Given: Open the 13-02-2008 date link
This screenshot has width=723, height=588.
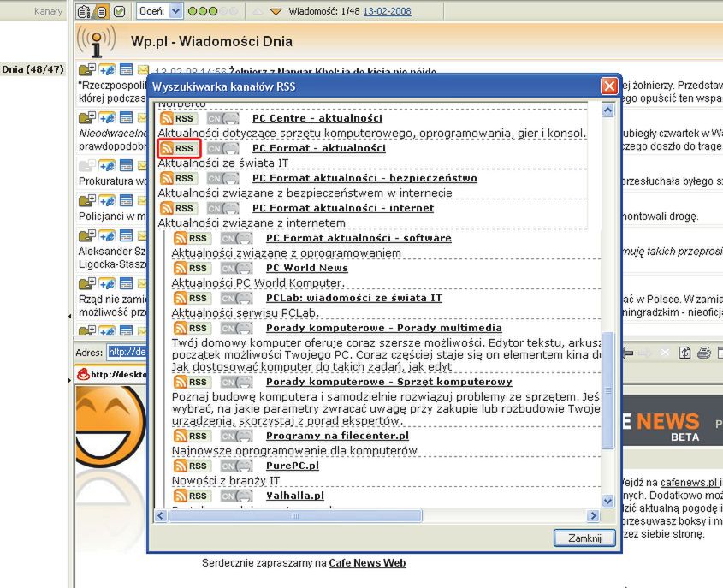Looking at the screenshot, I should pyautogui.click(x=388, y=11).
